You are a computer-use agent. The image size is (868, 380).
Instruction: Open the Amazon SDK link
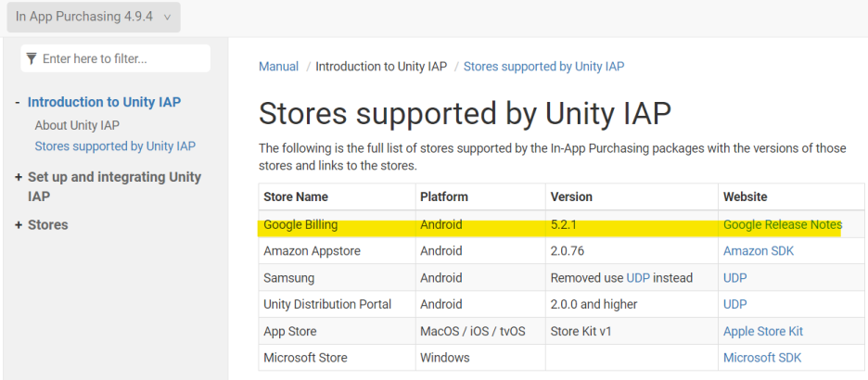click(x=758, y=251)
